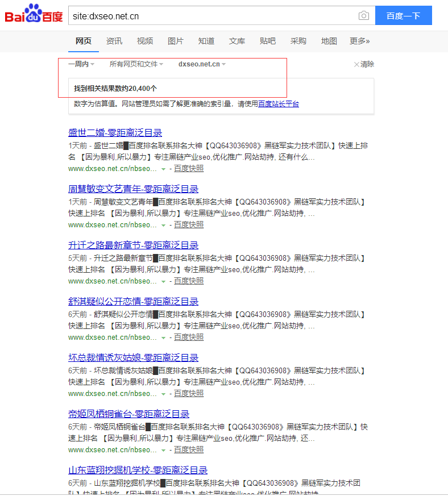This screenshot has width=448, height=496.
Task: Click green arrow beside 盛世二婚 result URL
Action: (x=163, y=169)
